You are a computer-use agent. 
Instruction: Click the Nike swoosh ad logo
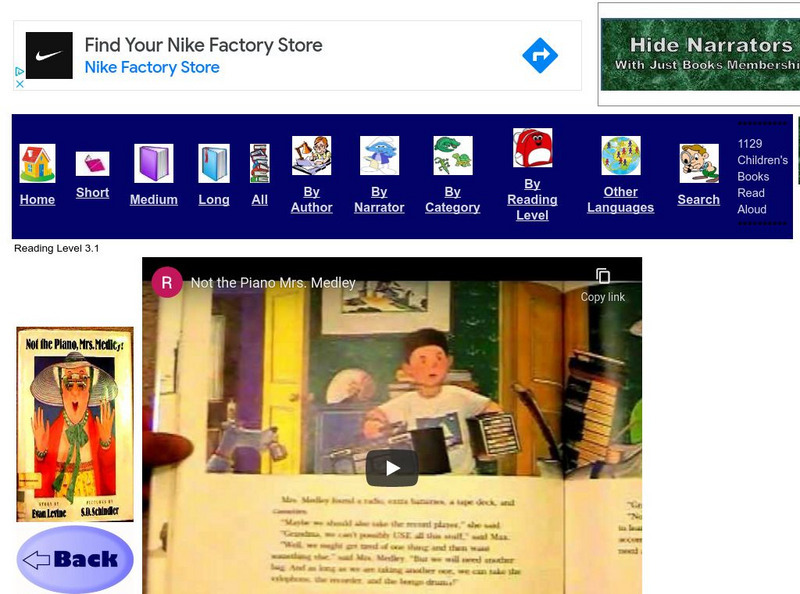coord(49,55)
